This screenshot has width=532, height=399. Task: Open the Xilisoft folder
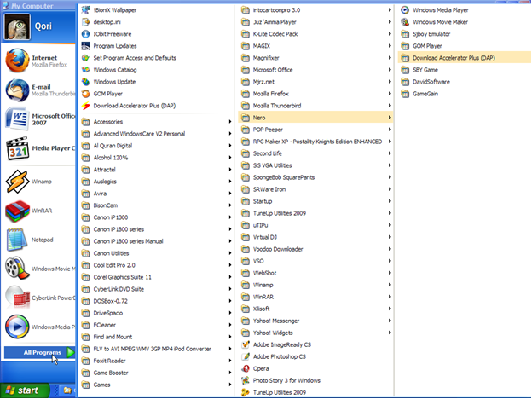[x=315, y=309]
